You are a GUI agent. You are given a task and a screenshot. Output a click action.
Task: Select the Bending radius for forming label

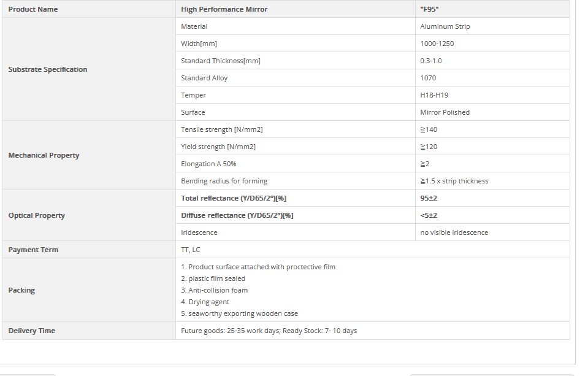pyautogui.click(x=224, y=181)
